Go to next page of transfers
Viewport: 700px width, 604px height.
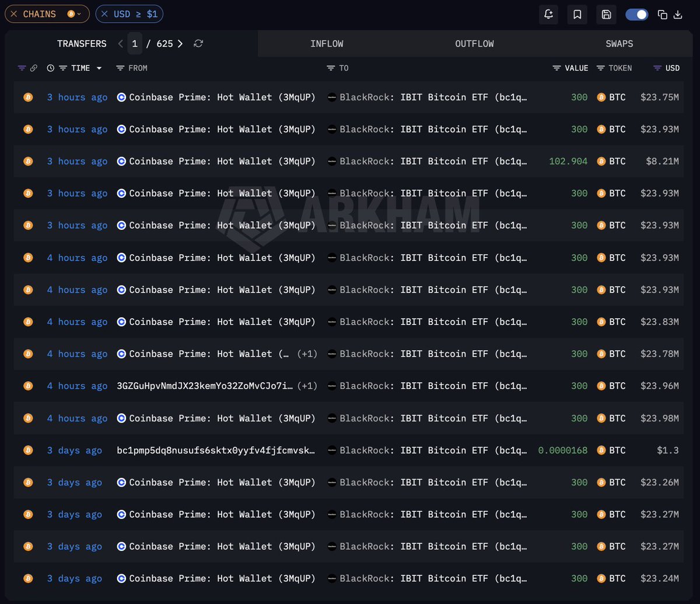point(180,44)
